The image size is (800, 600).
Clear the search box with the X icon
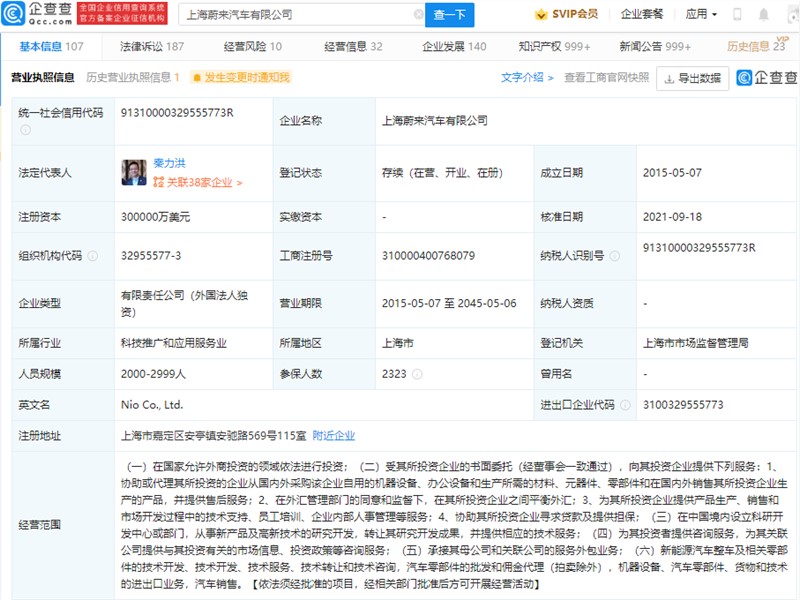click(418, 15)
